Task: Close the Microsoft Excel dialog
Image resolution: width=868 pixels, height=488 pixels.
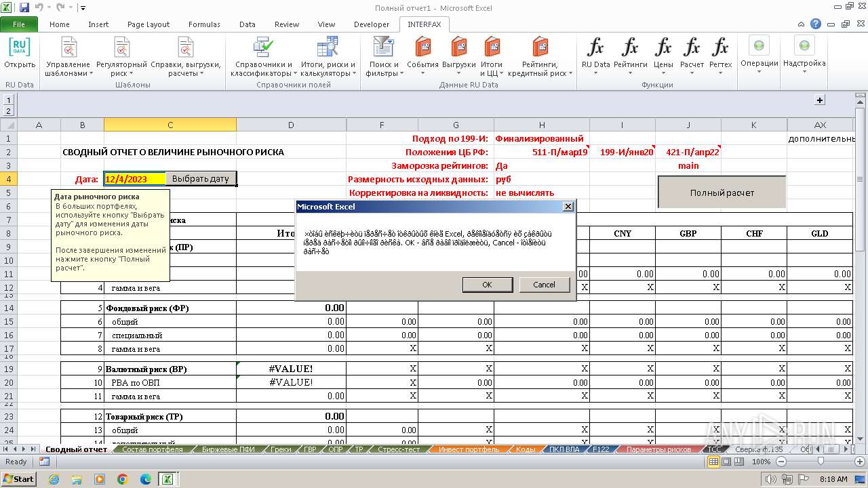Action: pos(568,207)
